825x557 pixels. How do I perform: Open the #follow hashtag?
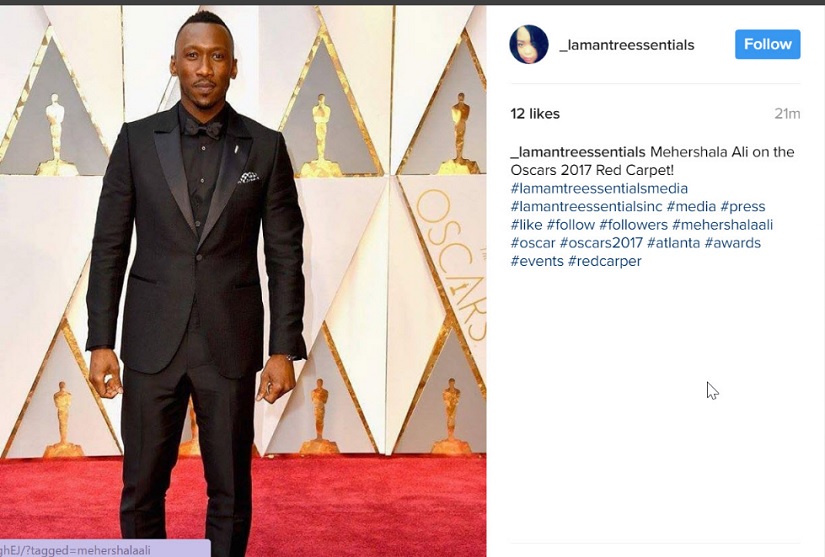pos(571,225)
